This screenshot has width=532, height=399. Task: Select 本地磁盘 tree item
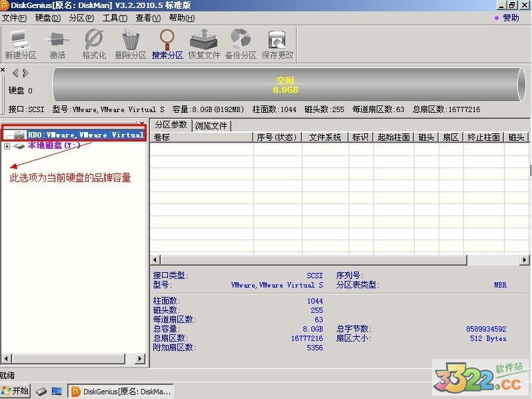click(x=54, y=145)
